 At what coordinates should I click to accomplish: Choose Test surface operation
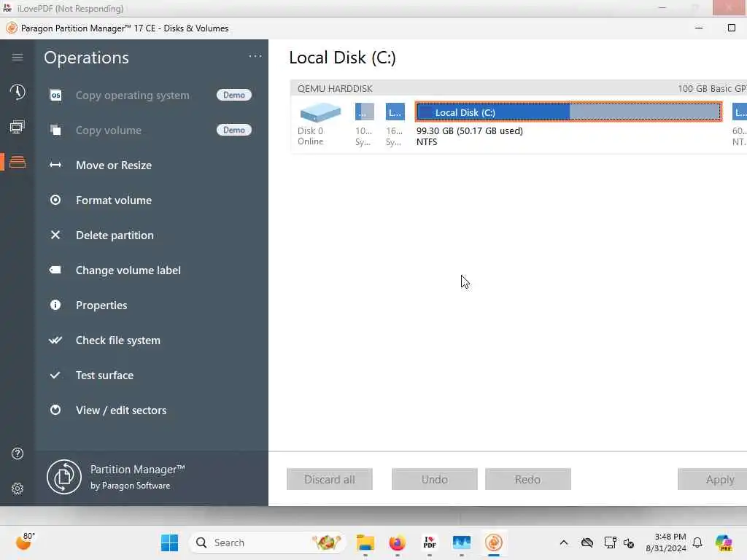(104, 376)
